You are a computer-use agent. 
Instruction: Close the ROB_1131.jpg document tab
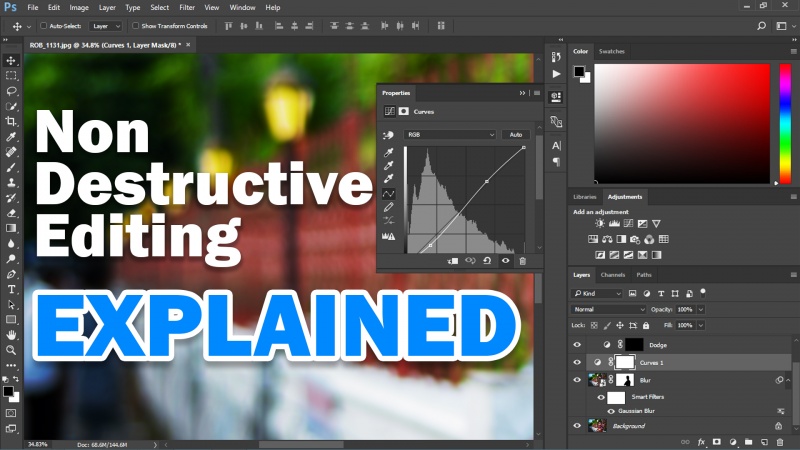(x=188, y=45)
